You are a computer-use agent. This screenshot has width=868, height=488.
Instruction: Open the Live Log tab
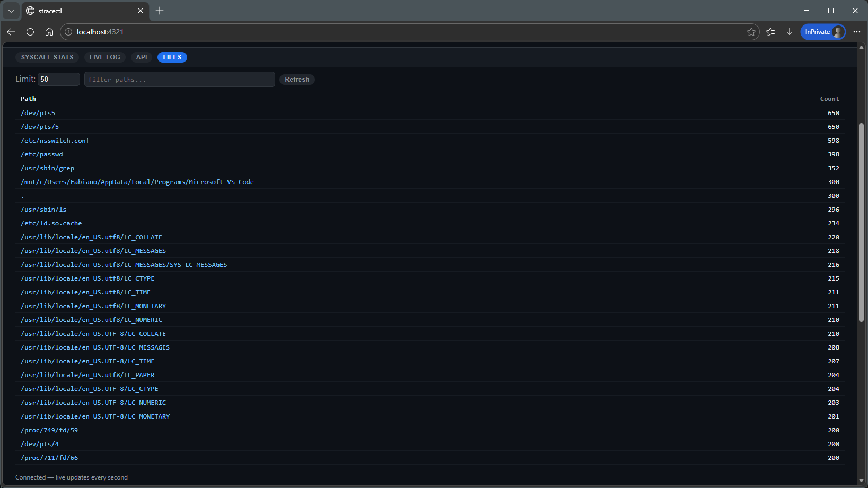104,57
